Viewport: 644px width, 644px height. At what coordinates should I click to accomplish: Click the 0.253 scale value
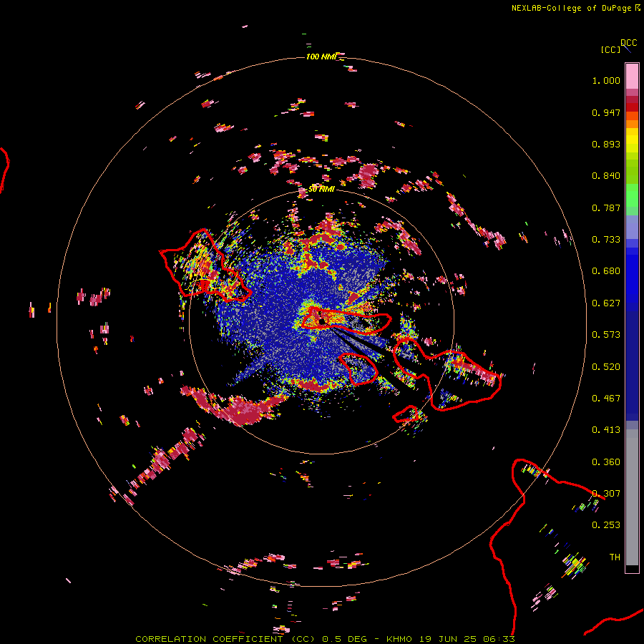(606, 525)
